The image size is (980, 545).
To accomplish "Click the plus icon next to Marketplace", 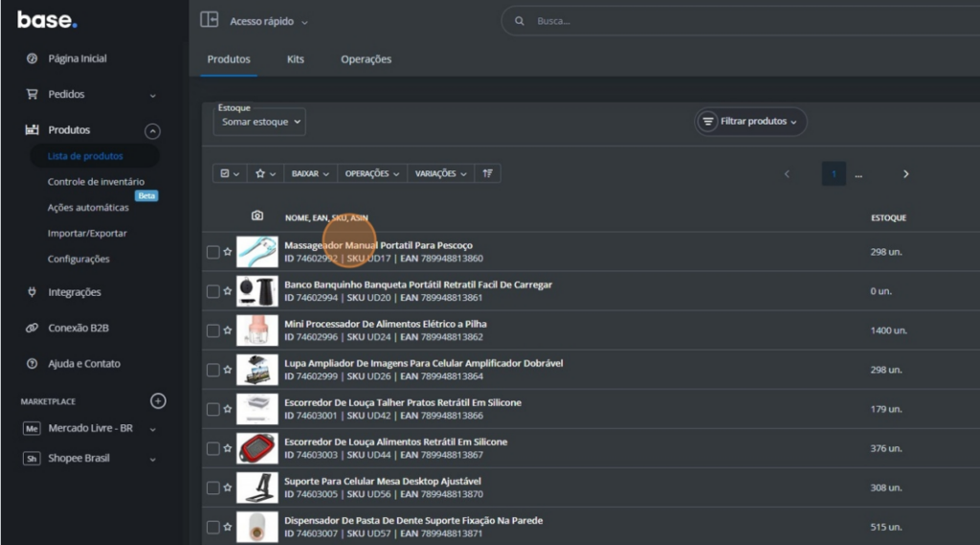I will point(159,401).
